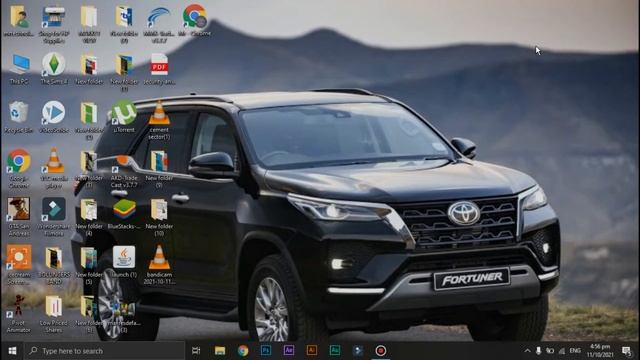Open the notification center icon
640x360 pixels.
click(627, 351)
